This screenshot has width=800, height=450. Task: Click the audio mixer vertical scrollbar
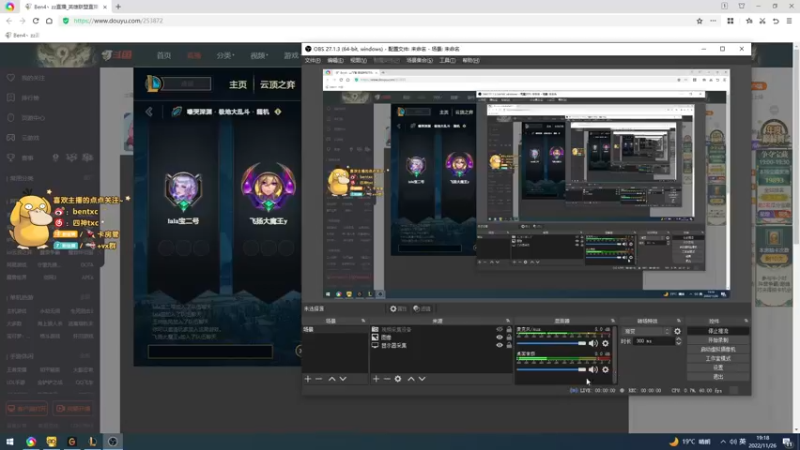pyautogui.click(x=614, y=354)
